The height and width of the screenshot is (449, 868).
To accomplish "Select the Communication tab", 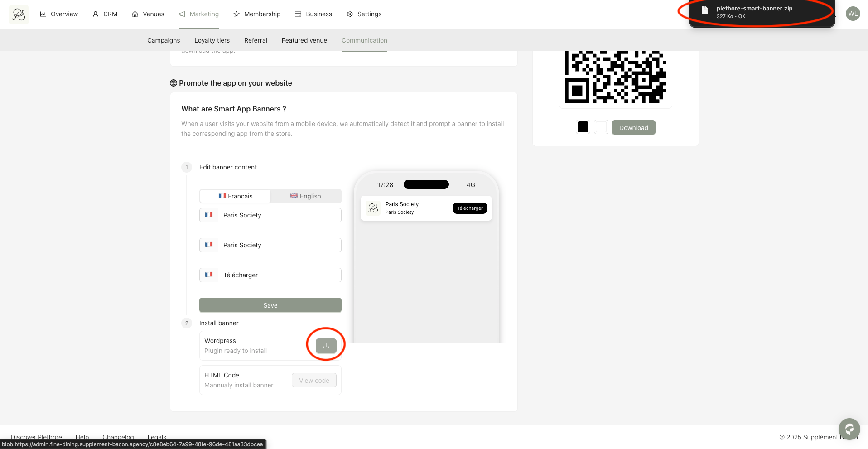I will pyautogui.click(x=364, y=40).
